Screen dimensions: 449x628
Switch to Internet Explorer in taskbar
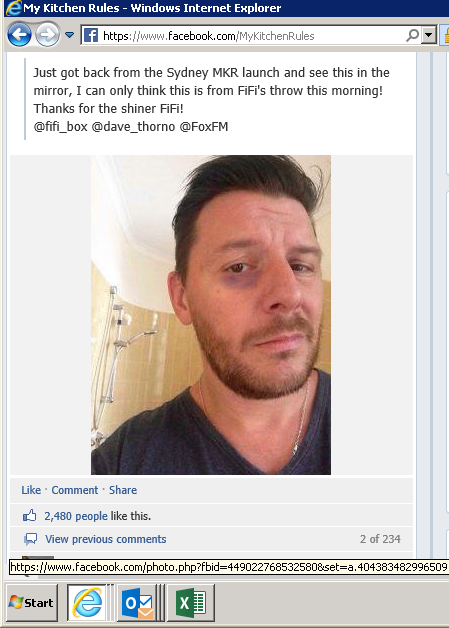click(x=87, y=602)
